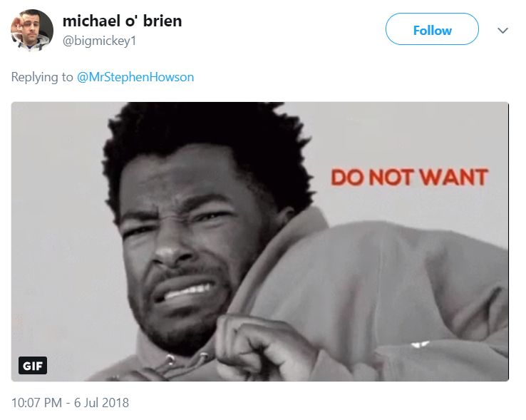Click the word Follow inside the button
Viewport: 526px width, 420px height.
(x=432, y=31)
